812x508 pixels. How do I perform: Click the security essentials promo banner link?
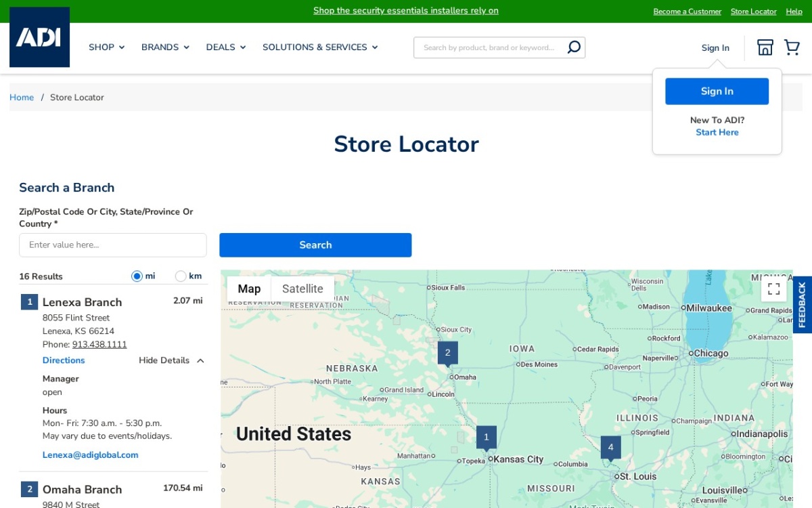click(x=406, y=11)
